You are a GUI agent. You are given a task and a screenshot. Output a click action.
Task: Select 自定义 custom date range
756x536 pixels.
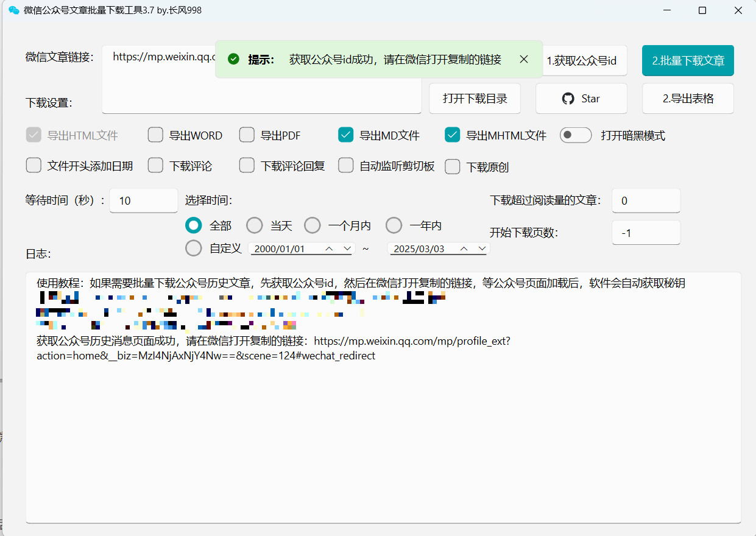pos(194,249)
